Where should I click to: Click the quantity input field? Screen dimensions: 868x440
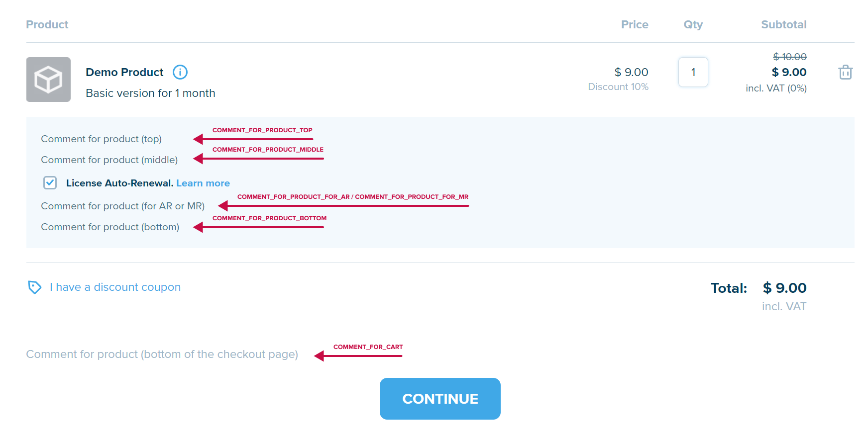point(693,72)
